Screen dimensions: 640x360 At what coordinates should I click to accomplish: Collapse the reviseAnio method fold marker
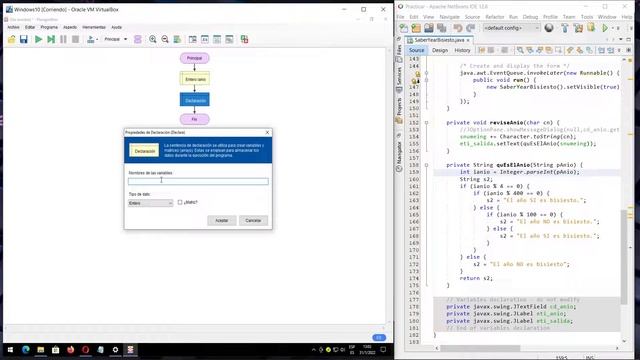click(x=427, y=122)
